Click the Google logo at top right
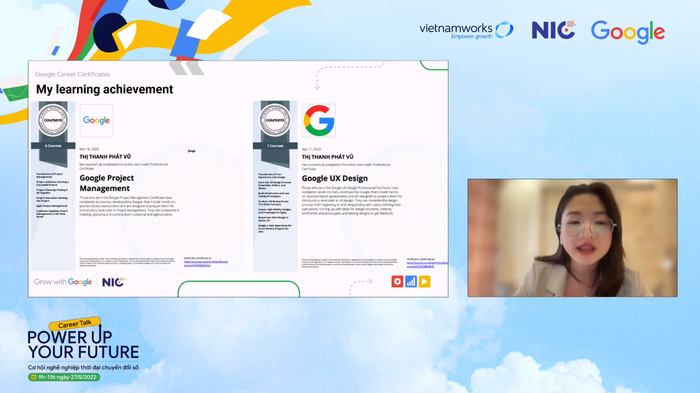700x393 pixels. 628,32
